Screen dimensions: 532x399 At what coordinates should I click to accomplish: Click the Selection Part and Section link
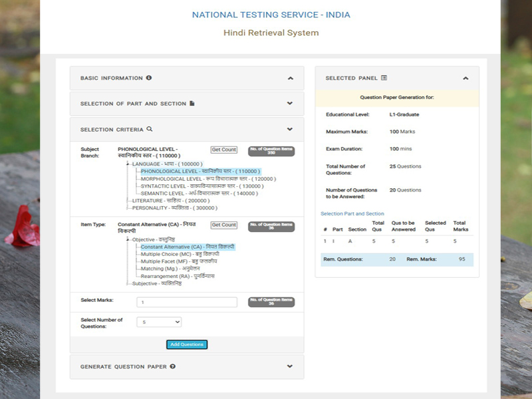[x=352, y=213]
